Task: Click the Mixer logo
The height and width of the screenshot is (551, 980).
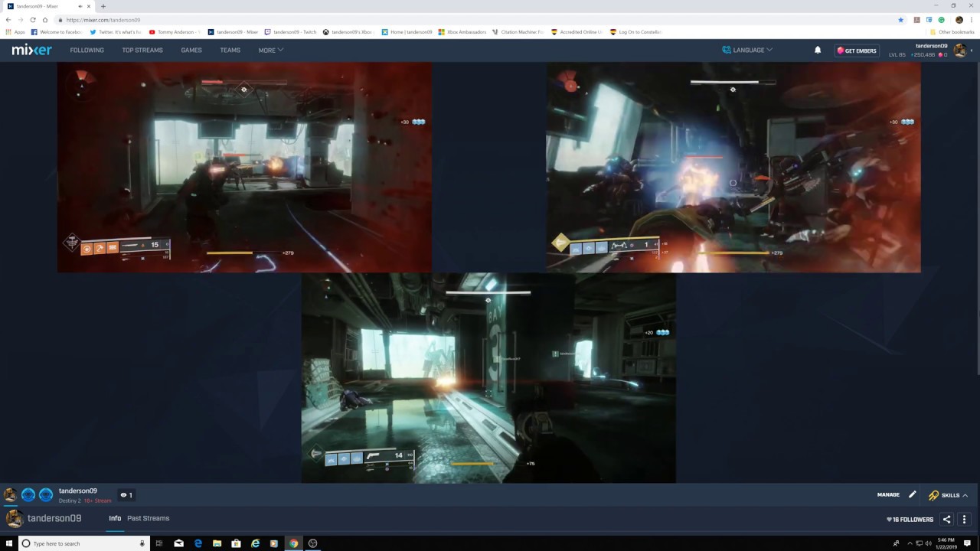Action: tap(31, 51)
